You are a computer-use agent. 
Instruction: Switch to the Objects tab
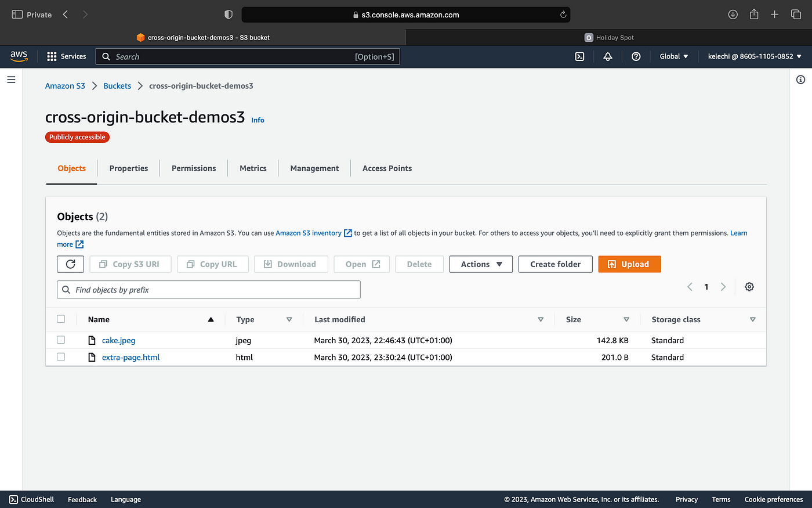(x=71, y=168)
